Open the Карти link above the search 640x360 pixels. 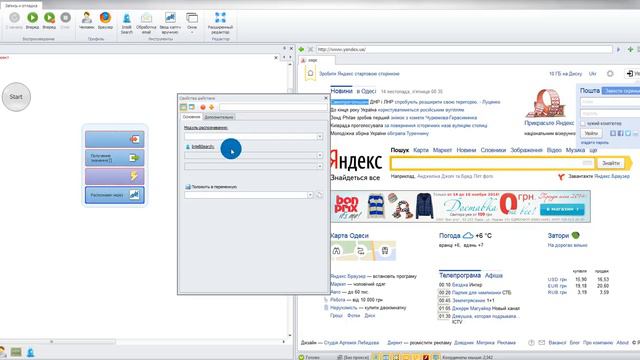pos(421,150)
